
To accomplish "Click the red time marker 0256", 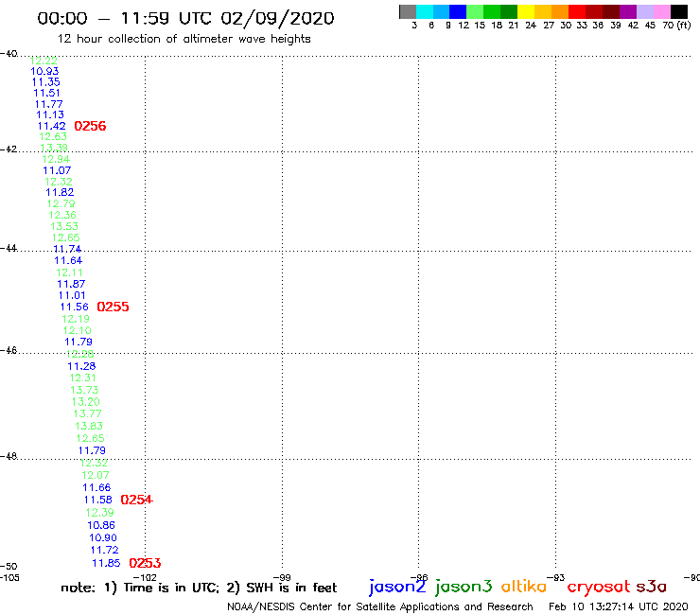I will (90, 126).
